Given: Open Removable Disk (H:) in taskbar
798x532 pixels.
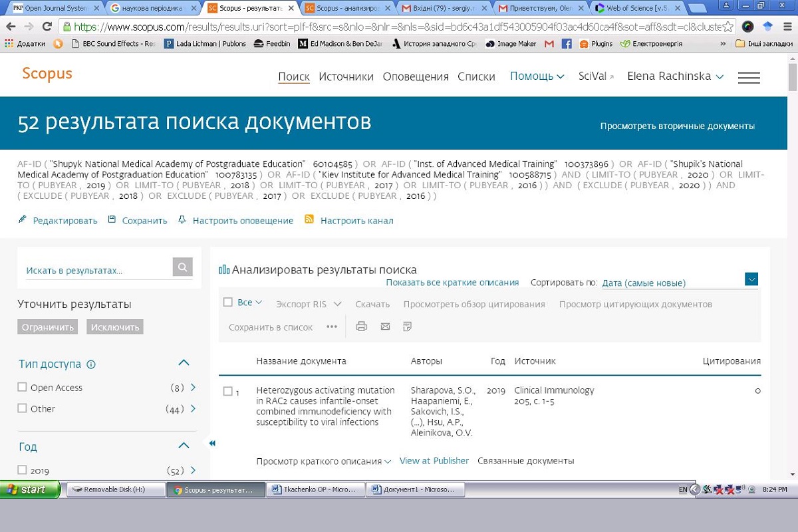Looking at the screenshot, I should [x=116, y=489].
